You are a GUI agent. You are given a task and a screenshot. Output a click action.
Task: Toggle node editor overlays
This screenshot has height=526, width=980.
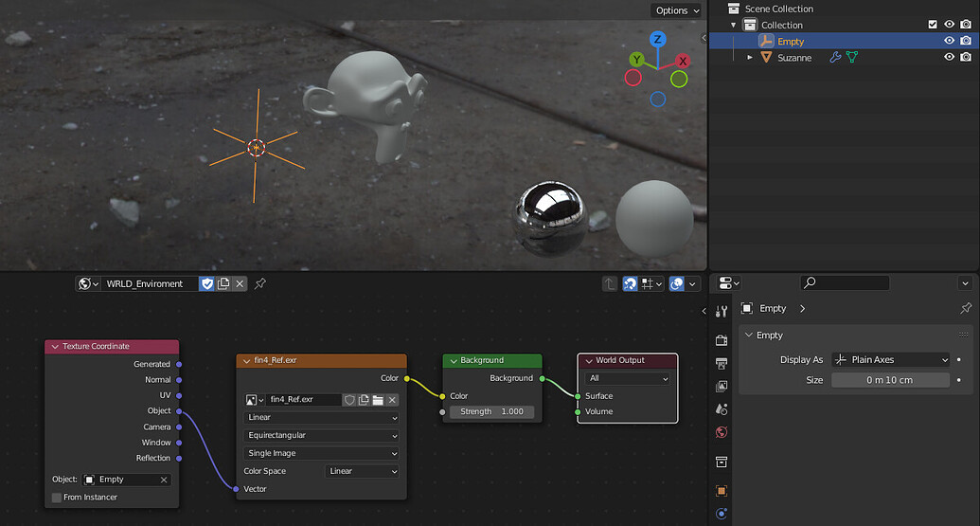point(676,284)
